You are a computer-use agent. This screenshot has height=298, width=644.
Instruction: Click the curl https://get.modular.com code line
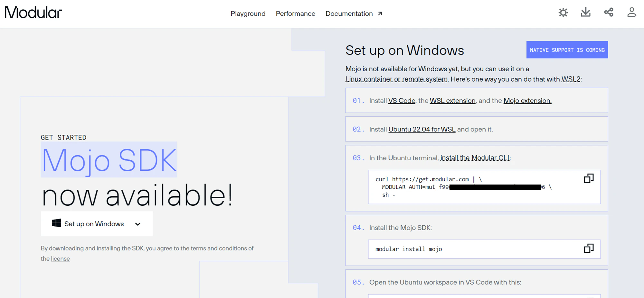[x=429, y=179]
